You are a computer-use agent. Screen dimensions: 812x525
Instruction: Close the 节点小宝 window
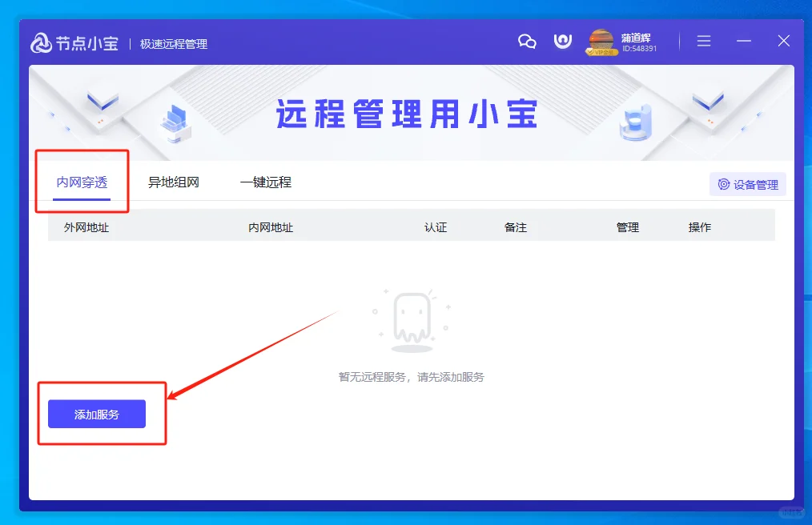(783, 41)
